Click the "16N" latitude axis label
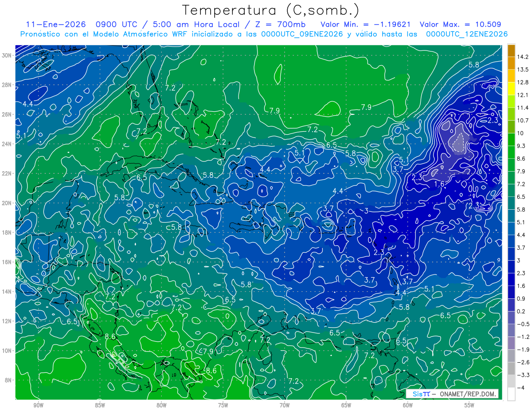 coord(8,262)
